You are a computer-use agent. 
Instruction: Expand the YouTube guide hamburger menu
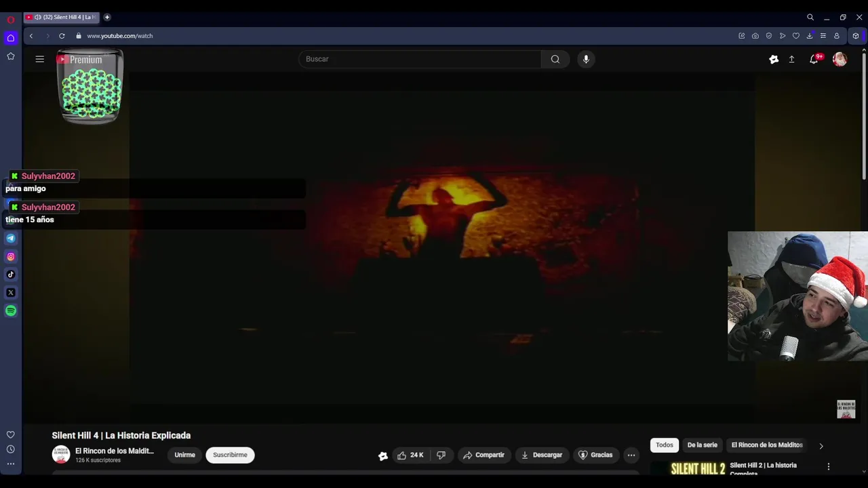[39, 59]
